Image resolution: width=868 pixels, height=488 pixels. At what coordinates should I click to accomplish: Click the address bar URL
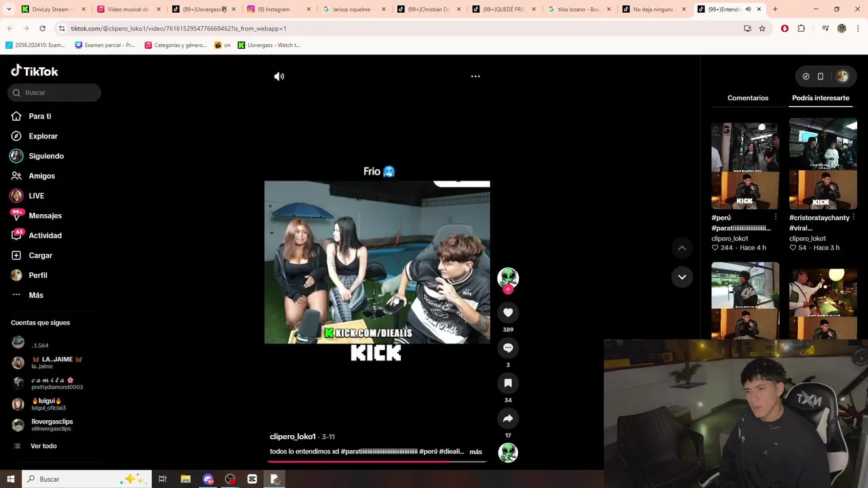tap(178, 28)
